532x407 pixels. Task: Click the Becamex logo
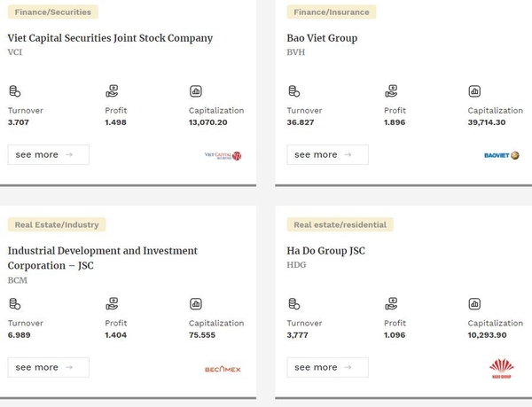click(x=223, y=369)
